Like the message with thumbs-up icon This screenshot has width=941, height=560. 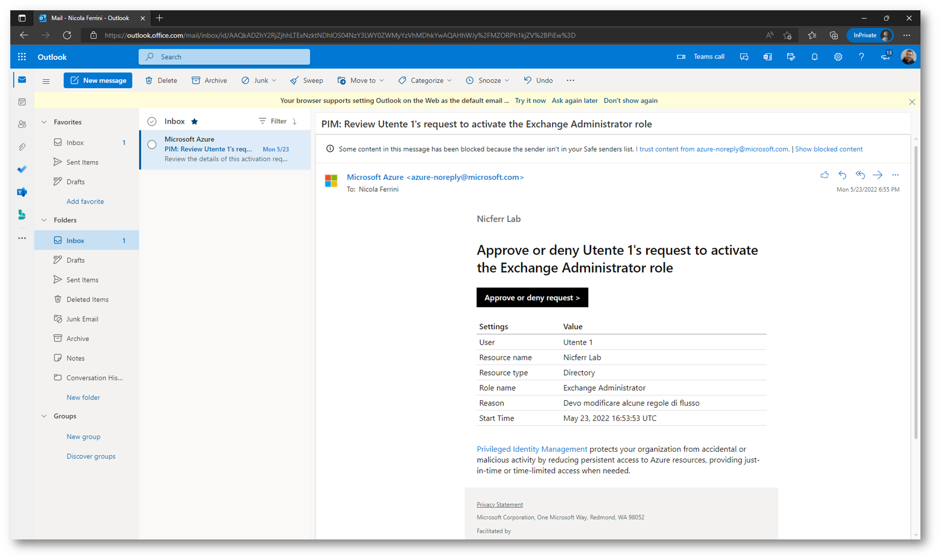pos(824,175)
